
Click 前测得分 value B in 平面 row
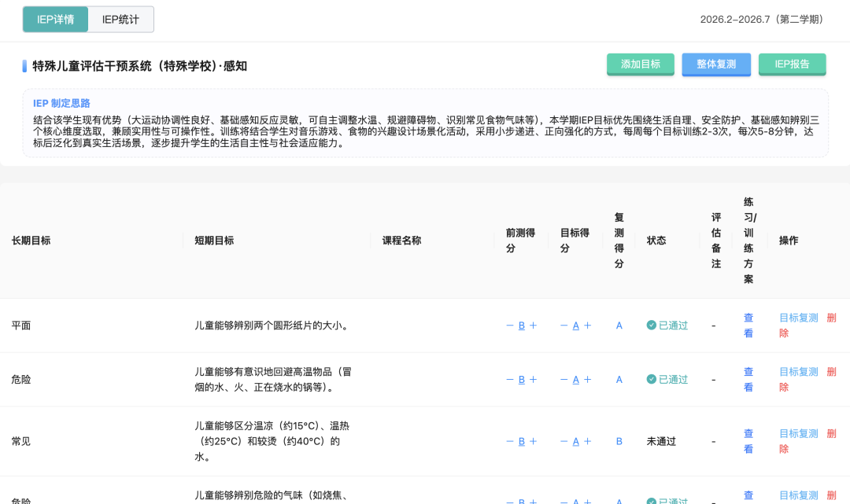[x=522, y=326]
